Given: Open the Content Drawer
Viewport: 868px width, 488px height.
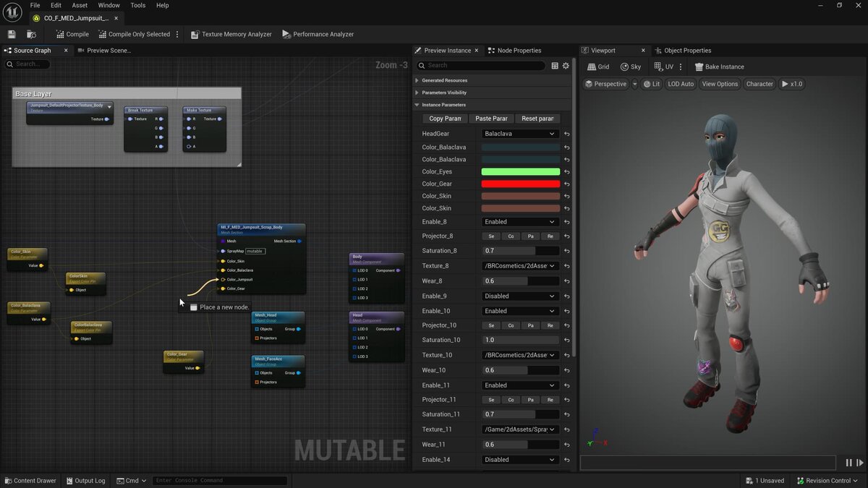Looking at the screenshot, I should coord(30,480).
